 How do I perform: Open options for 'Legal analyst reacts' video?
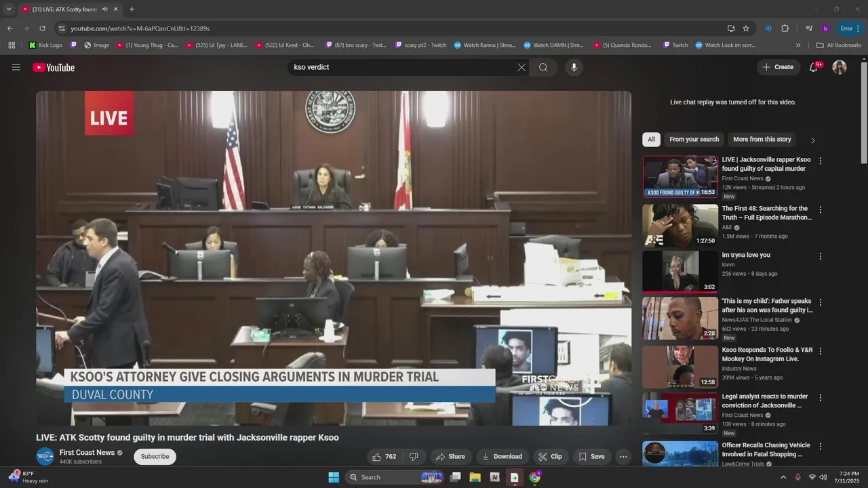pyautogui.click(x=821, y=397)
